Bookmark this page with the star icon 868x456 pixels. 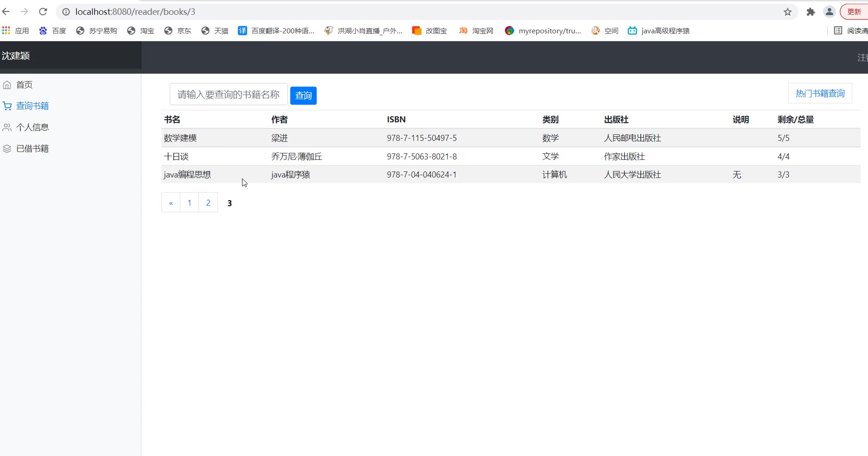click(x=787, y=12)
